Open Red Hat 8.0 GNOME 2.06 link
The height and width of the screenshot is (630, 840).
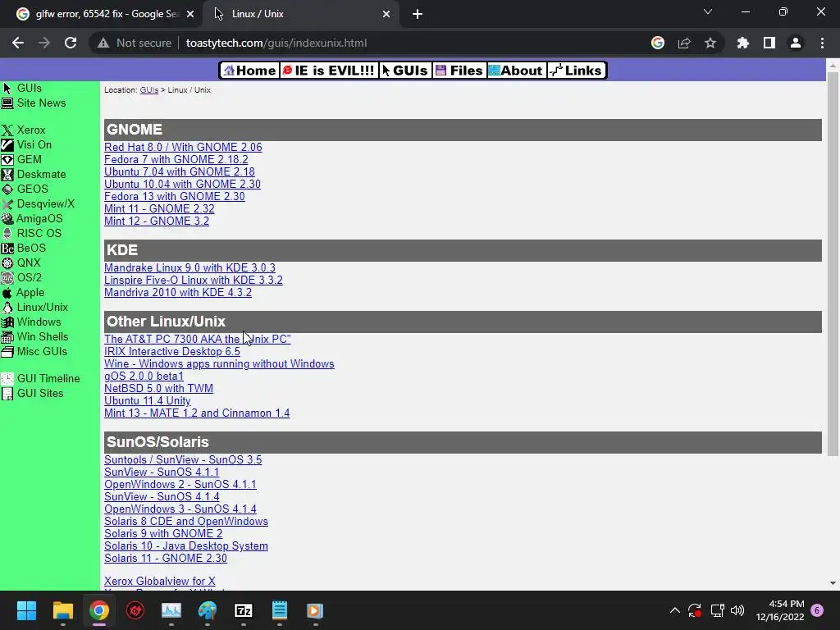click(183, 148)
